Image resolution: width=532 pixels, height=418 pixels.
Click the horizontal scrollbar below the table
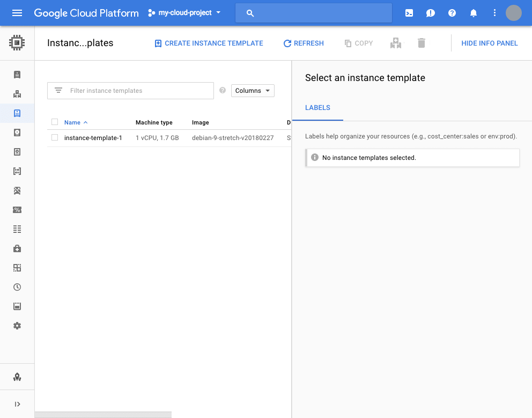103,415
